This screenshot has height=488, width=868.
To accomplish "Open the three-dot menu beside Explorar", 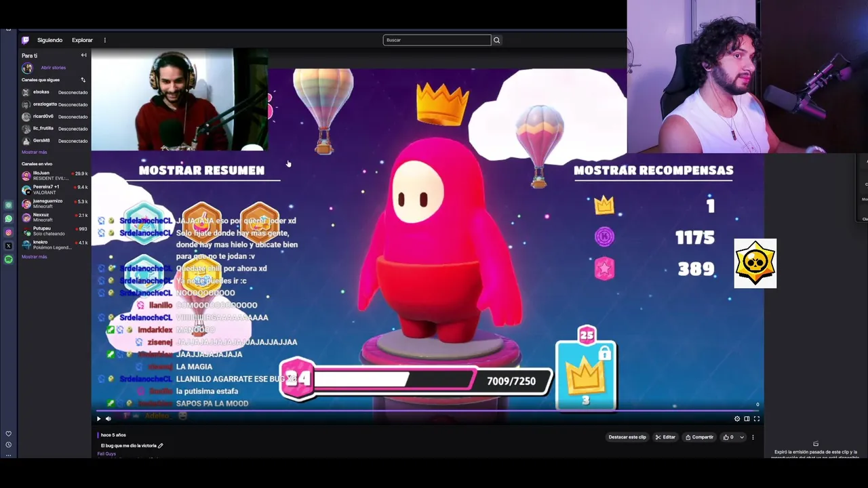I will 104,40.
